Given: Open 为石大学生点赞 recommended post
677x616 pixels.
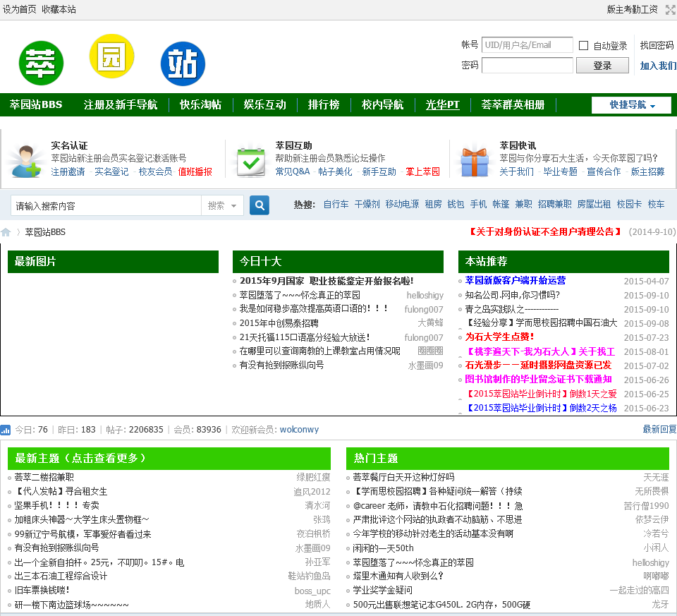Looking at the screenshot, I should (499, 337).
